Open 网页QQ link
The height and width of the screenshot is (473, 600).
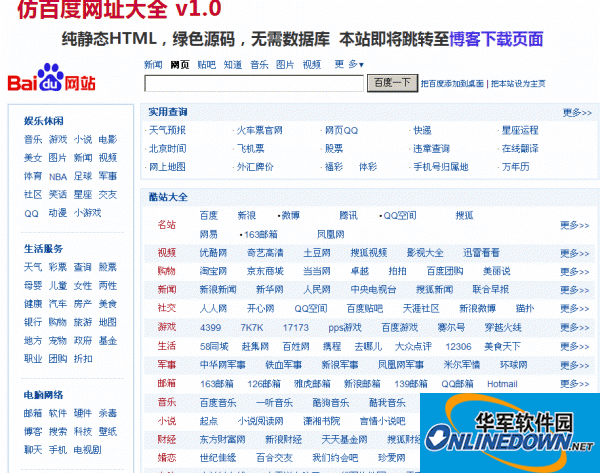coord(341,130)
